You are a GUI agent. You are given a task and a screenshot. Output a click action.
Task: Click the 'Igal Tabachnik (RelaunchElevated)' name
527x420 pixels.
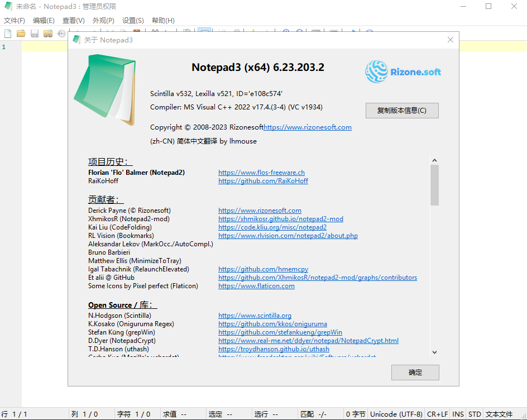[x=138, y=269]
